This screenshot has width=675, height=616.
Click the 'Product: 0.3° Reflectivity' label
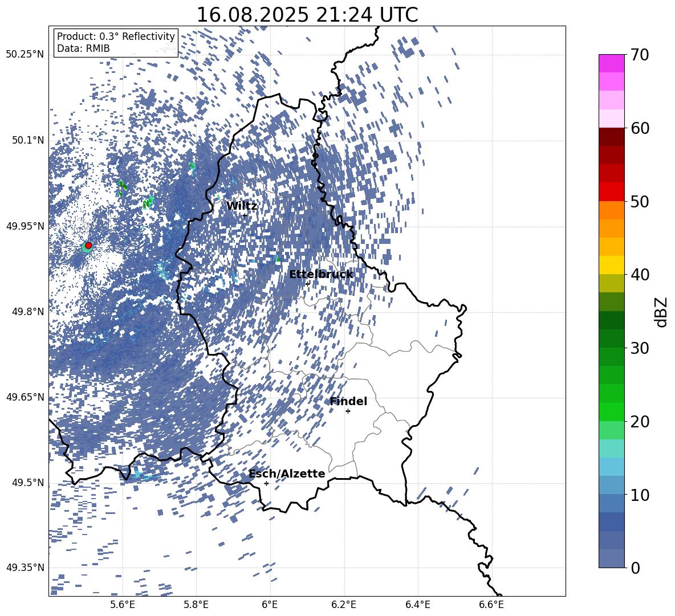point(116,36)
